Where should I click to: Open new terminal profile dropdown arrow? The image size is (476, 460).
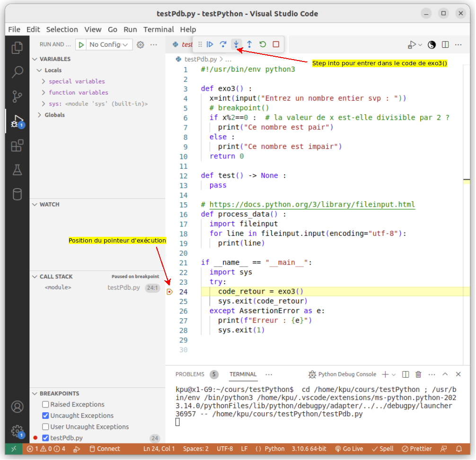point(394,375)
